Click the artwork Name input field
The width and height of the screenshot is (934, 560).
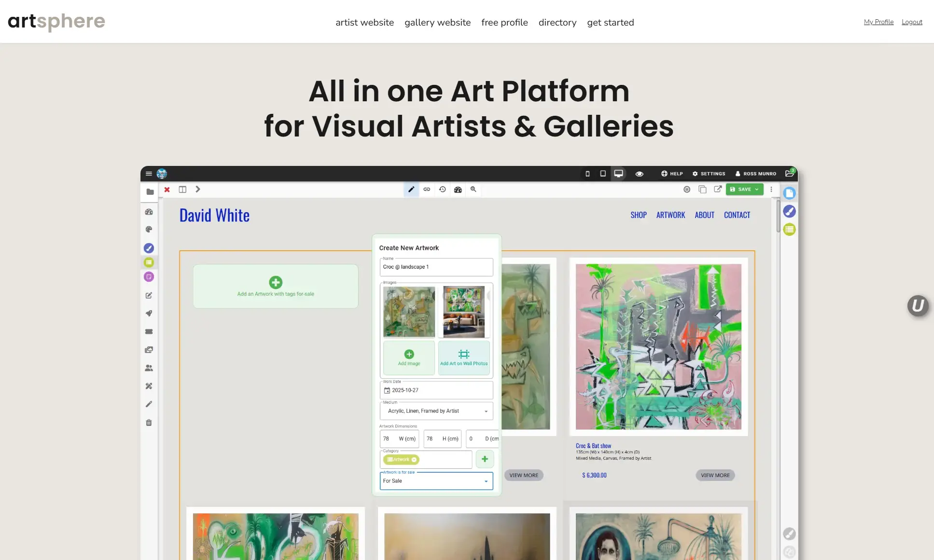coord(436,267)
